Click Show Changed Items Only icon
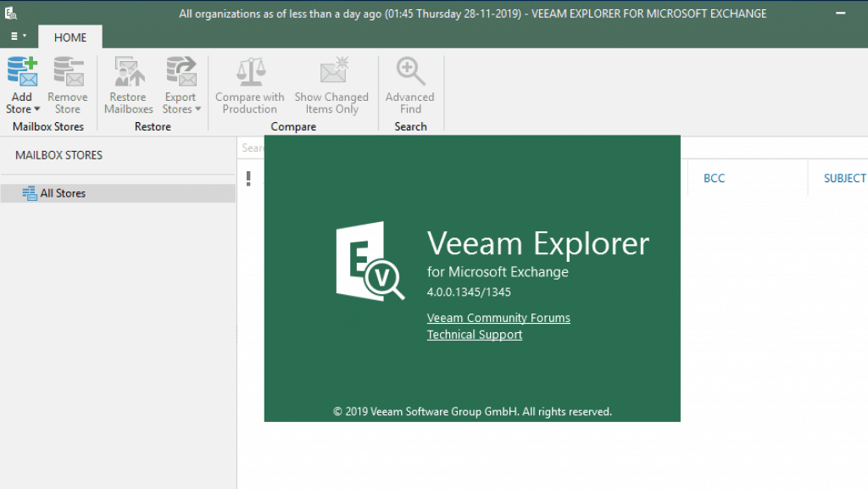The image size is (868, 489). point(334,71)
